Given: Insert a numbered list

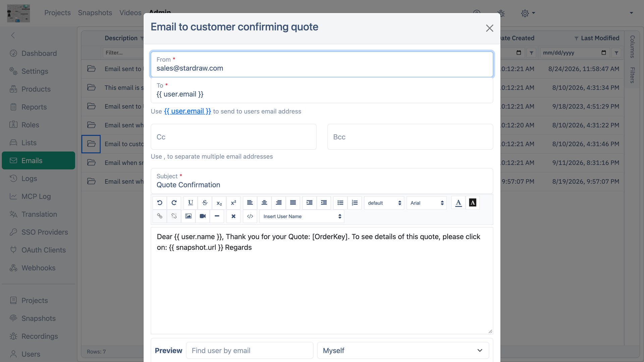Looking at the screenshot, I should [x=355, y=203].
